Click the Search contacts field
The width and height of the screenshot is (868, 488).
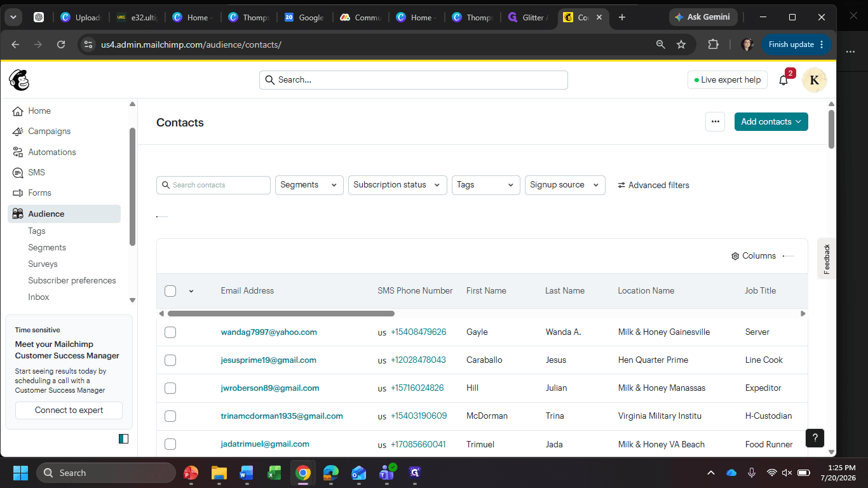[214, 186]
